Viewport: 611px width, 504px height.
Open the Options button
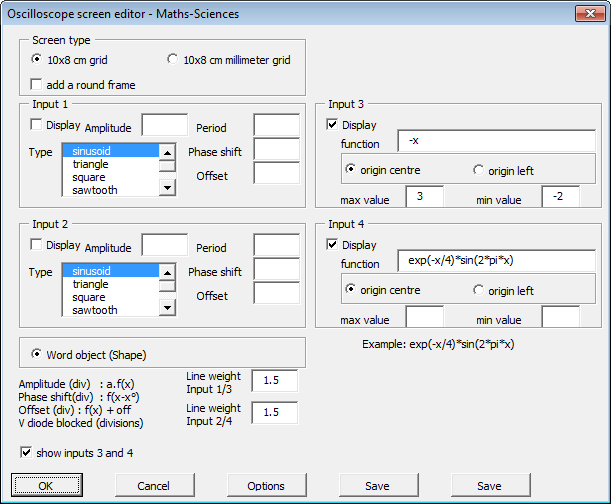266,486
